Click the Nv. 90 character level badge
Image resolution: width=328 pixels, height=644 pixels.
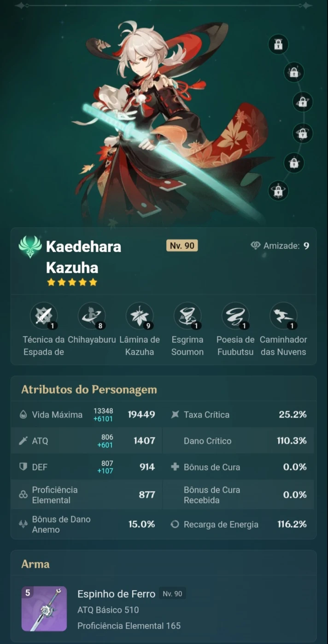coord(182,246)
